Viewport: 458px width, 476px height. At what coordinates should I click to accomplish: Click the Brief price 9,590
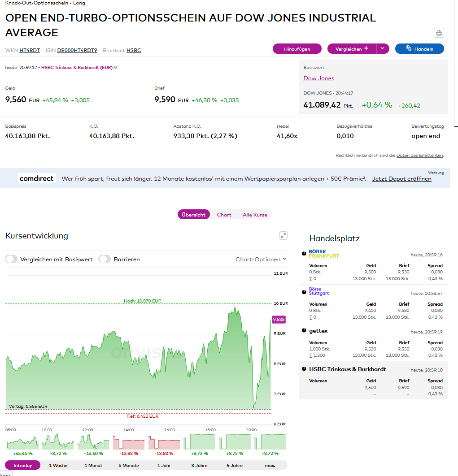tap(165, 100)
